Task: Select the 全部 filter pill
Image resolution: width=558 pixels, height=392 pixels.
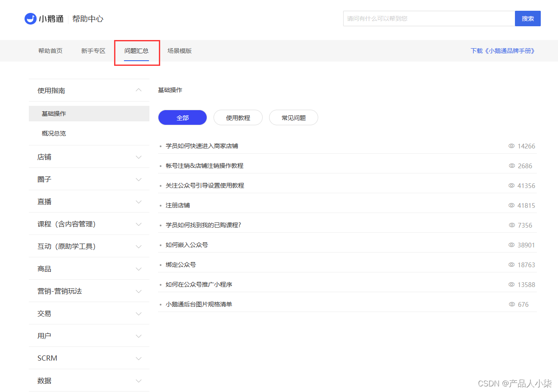Action: tap(183, 117)
